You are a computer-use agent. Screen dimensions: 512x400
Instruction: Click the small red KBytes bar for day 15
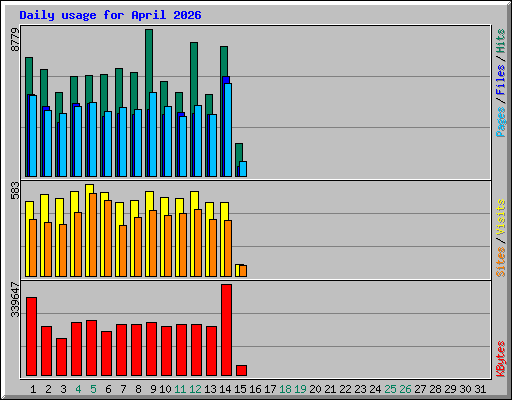241,370
